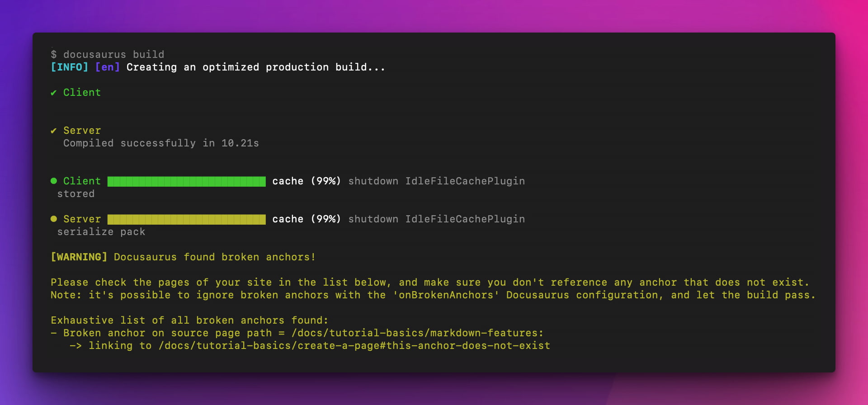Click the "serialize pack" status text
The width and height of the screenshot is (868, 405).
101,232
